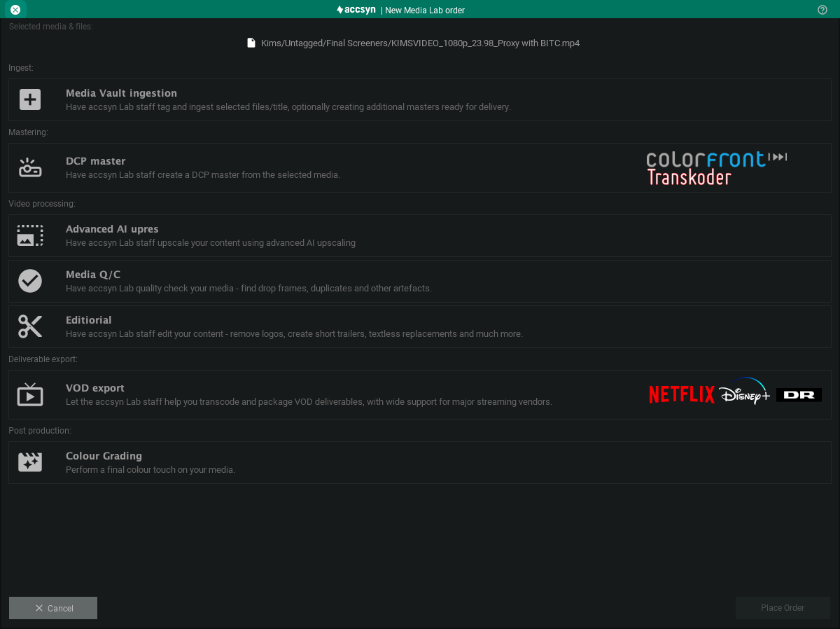Select the Advanced AI upres title

(112, 229)
